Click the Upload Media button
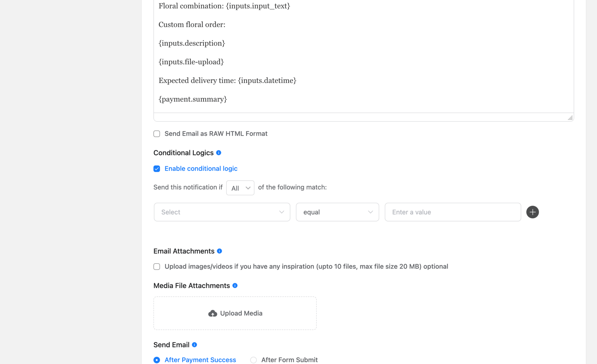Viewport: 597px width, 364px height. click(x=235, y=313)
